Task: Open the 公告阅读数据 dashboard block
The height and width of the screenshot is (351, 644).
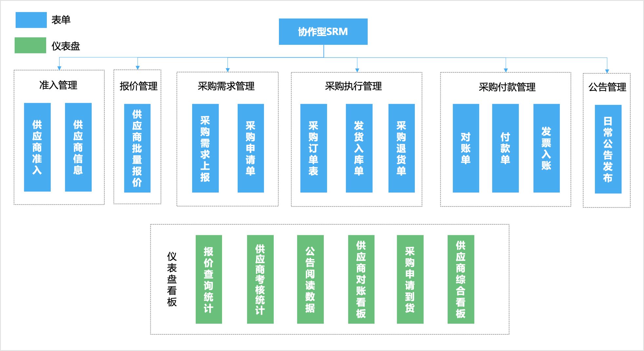Action: [x=310, y=279]
